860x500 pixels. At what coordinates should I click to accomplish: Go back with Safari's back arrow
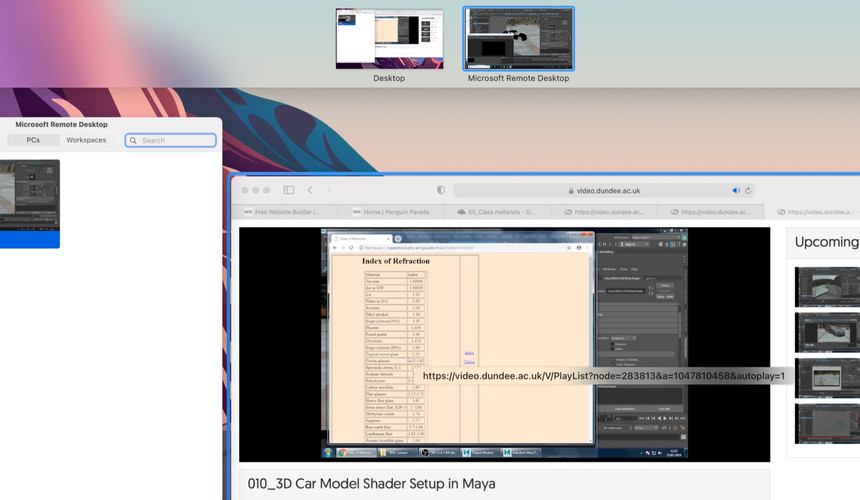coord(310,190)
